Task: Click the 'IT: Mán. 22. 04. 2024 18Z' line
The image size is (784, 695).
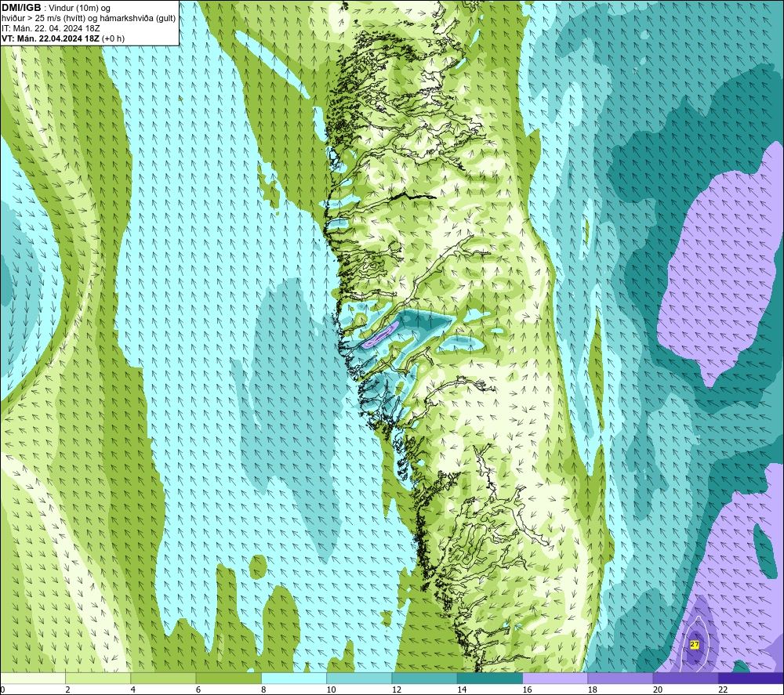Action: pos(50,28)
